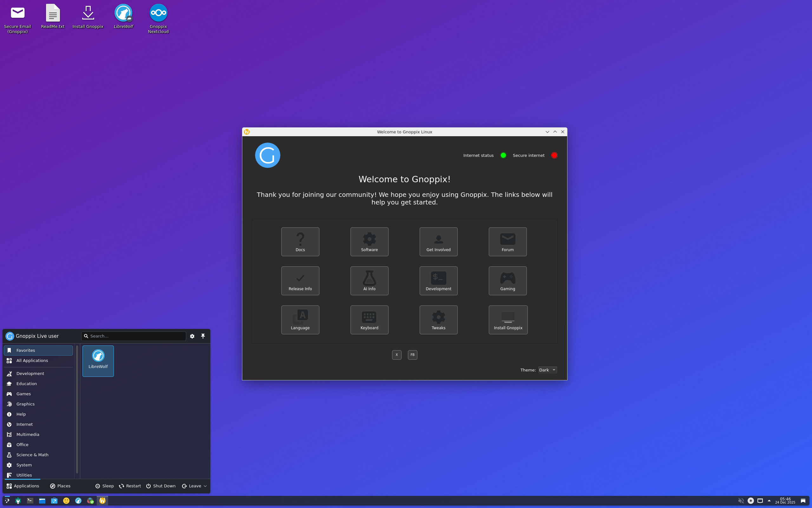The width and height of the screenshot is (812, 508).
Task: Open the Language settings tile
Action: pyautogui.click(x=300, y=319)
